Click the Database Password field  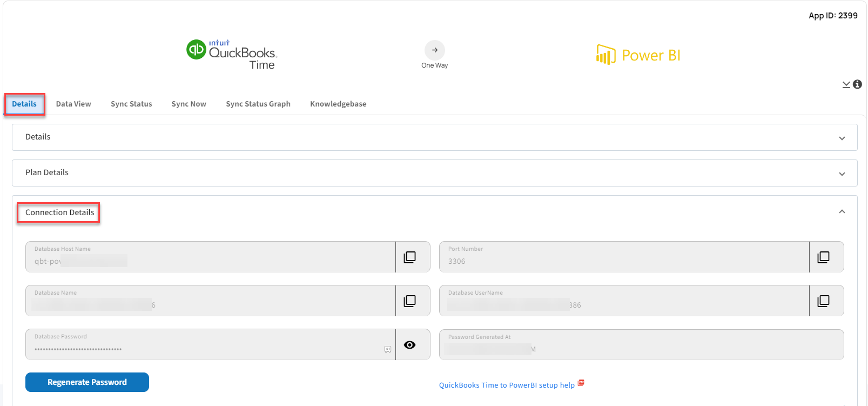[211, 344]
